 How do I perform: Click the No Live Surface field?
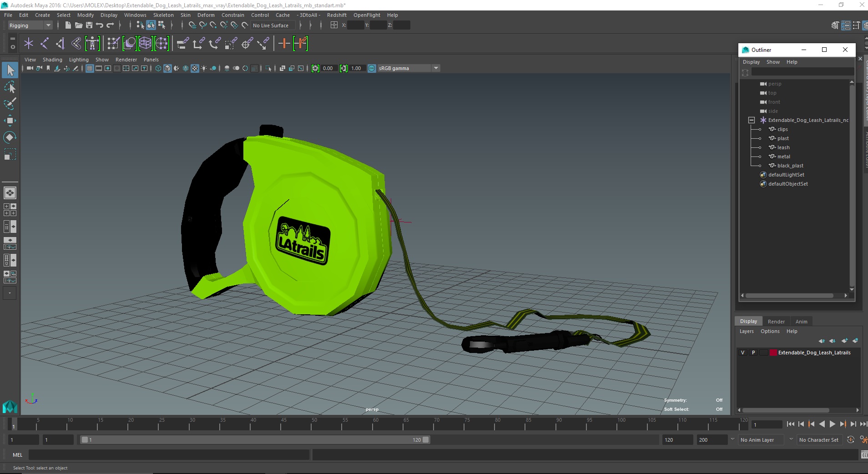point(273,25)
